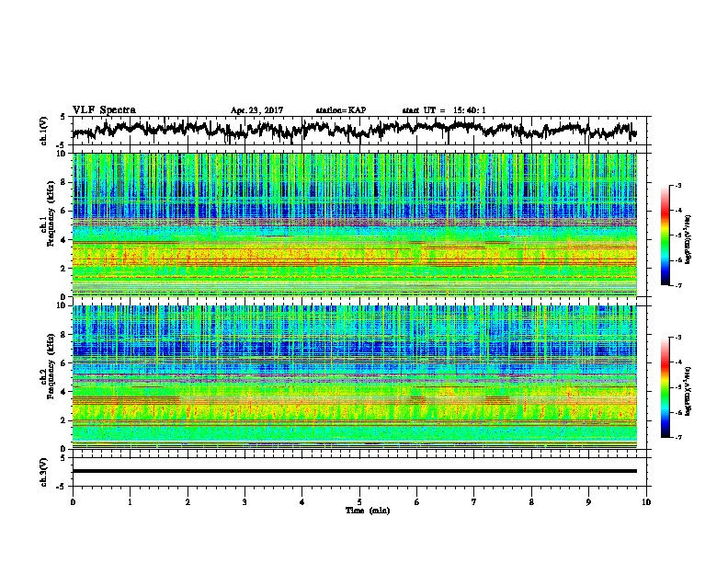Click the "2" kHz tick of ch.2 frequency axis
728x563 pixels.
coord(63,420)
